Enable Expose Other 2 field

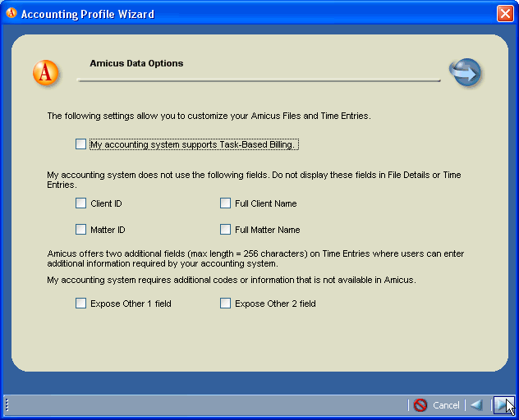pyautogui.click(x=225, y=304)
